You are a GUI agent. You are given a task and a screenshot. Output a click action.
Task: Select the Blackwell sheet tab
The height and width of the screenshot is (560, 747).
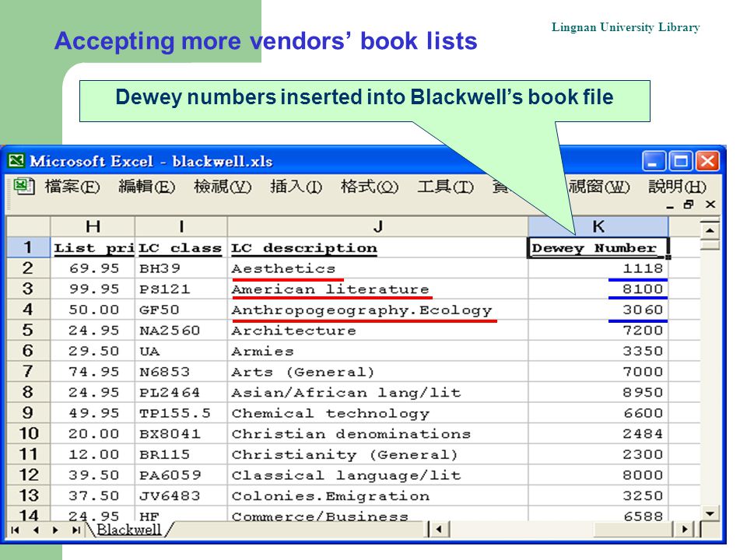coord(129,530)
